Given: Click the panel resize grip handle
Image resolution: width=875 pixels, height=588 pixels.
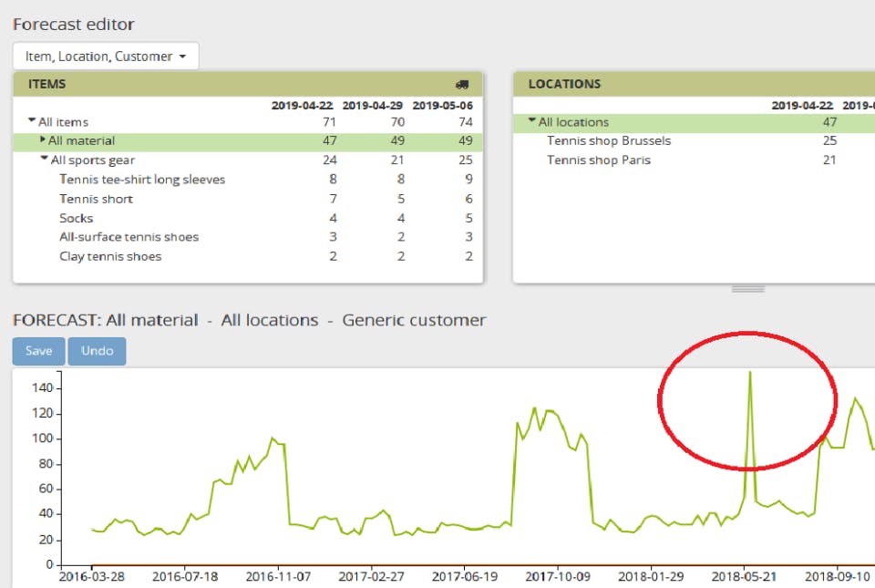Looking at the screenshot, I should [x=748, y=289].
